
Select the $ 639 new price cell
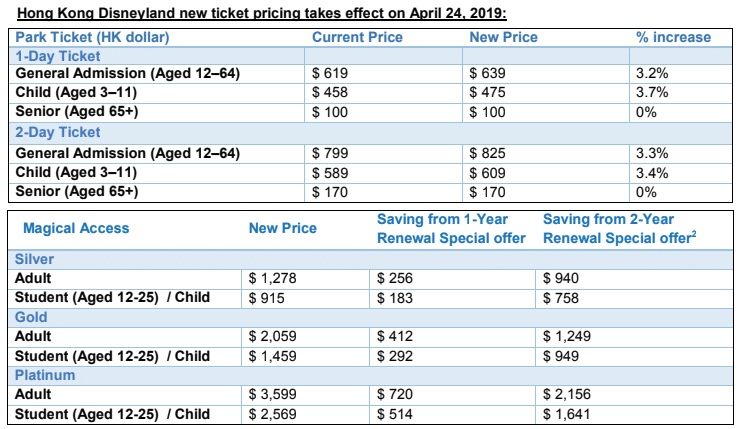pyautogui.click(x=488, y=74)
